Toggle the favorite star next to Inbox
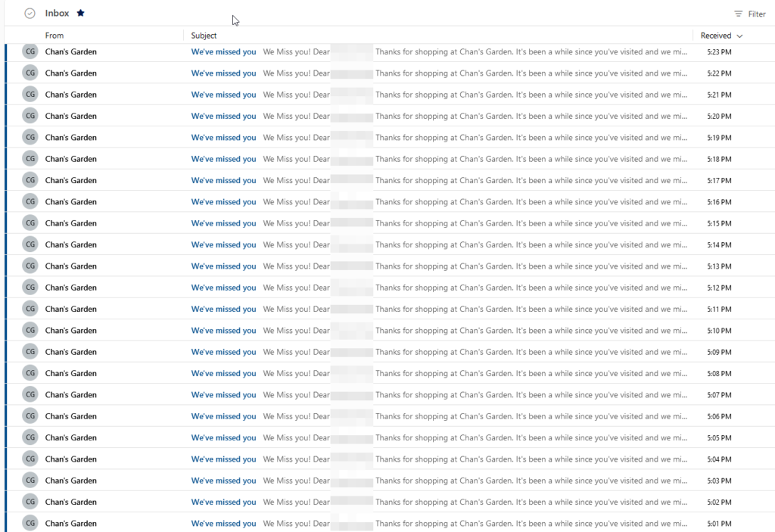 coord(81,14)
